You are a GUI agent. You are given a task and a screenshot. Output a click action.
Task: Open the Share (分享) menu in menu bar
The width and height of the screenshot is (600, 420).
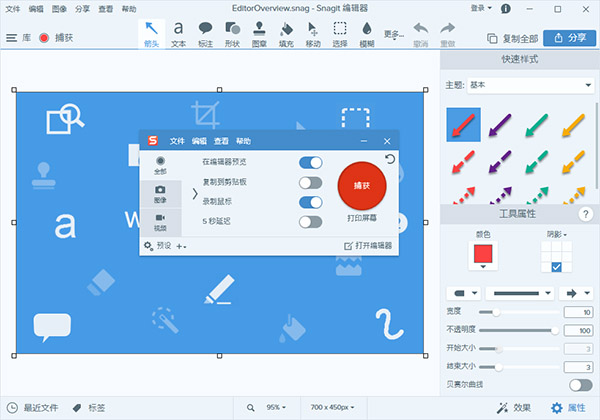[x=82, y=9]
